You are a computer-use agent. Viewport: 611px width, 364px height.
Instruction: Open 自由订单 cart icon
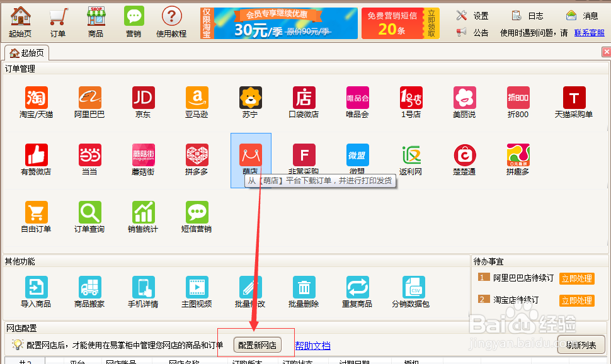point(37,217)
